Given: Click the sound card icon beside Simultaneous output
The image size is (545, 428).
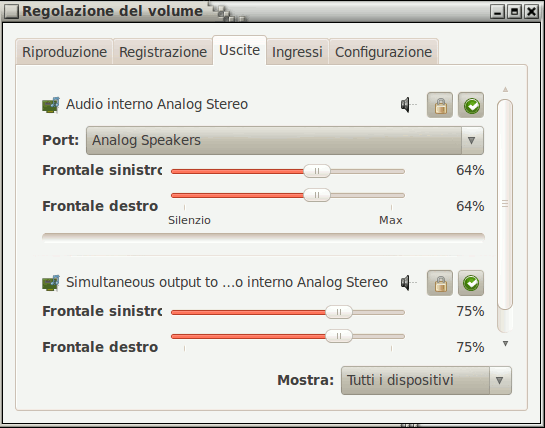Looking at the screenshot, I should (x=51, y=283).
